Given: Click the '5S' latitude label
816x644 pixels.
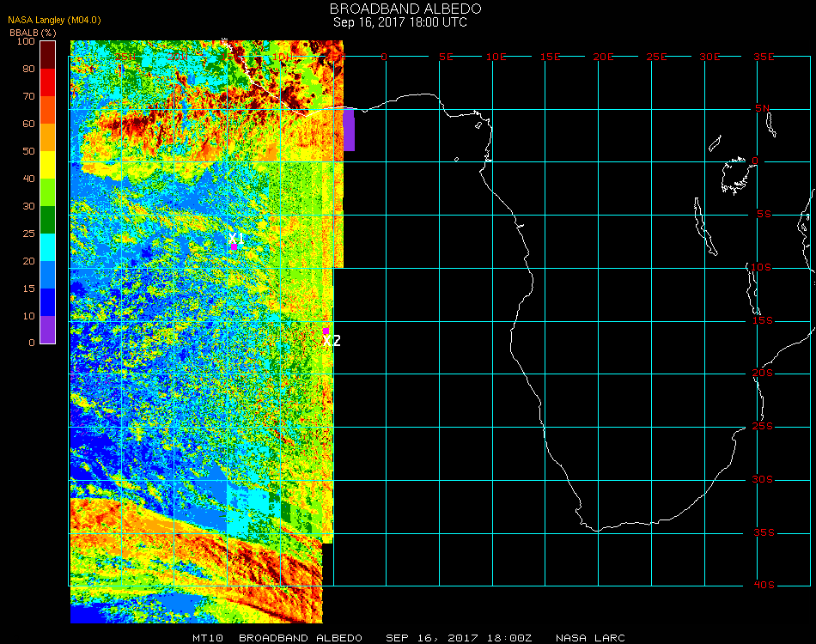Looking at the screenshot, I should 764,215.
